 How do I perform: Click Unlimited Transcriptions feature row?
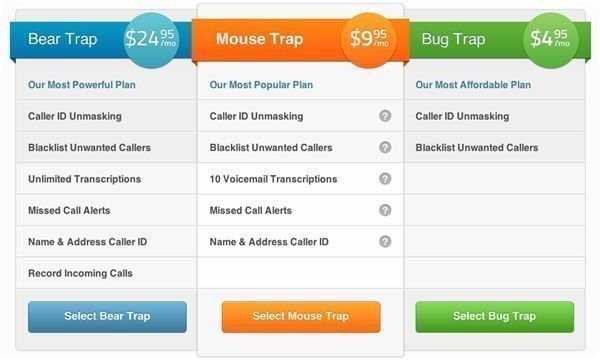click(106, 179)
